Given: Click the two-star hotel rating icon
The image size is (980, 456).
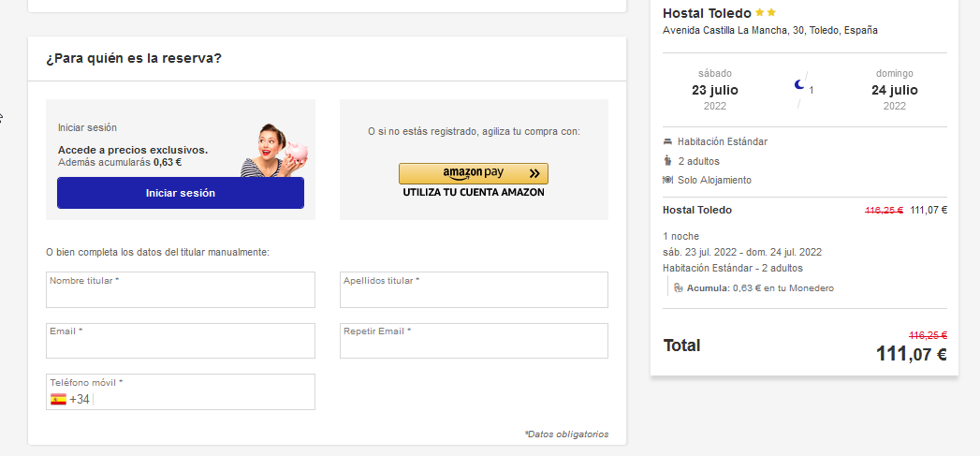Looking at the screenshot, I should (x=766, y=13).
